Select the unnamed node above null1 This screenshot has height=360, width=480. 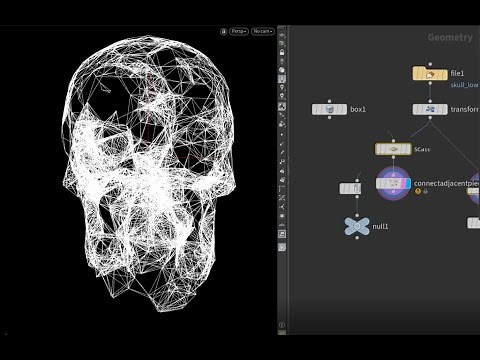click(x=350, y=188)
